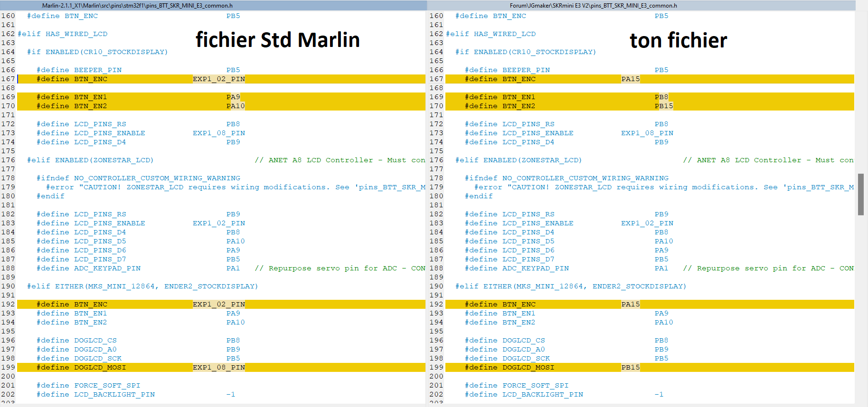
Task: Click LCD_PINS_D6 on line 186, Marlin pane
Action: click(x=100, y=250)
